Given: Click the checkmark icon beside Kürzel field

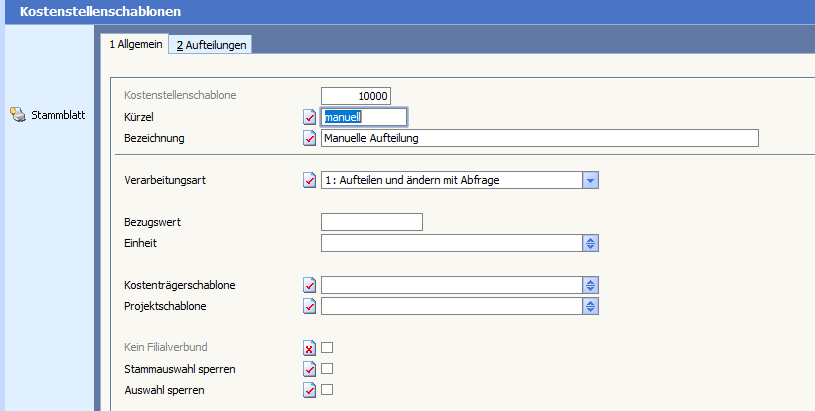Looking at the screenshot, I should pos(309,118).
